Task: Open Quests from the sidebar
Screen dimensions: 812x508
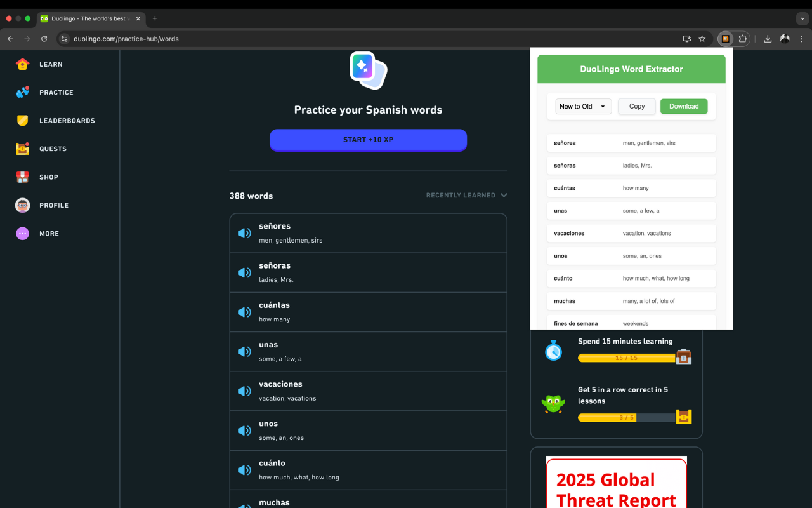Action: click(x=41, y=149)
